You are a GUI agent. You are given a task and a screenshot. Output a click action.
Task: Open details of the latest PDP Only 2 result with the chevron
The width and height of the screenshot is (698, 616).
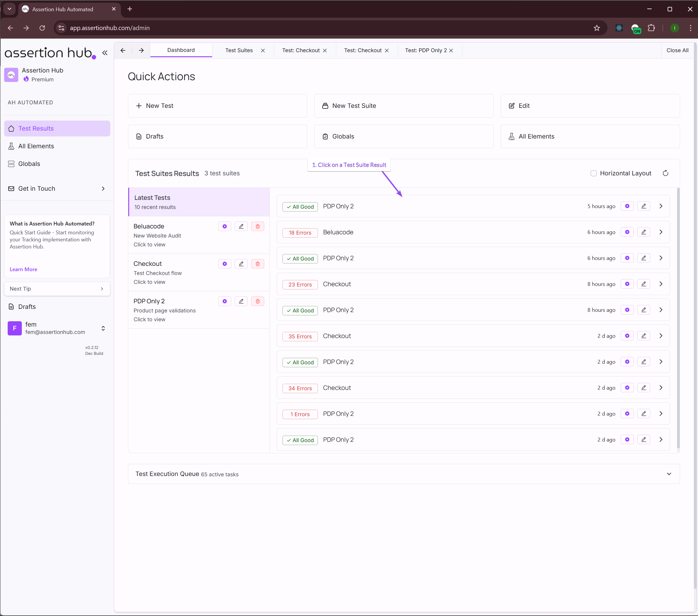(661, 206)
